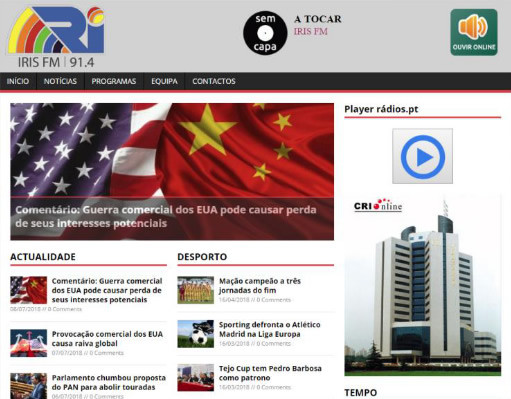Open the Início menu item
This screenshot has height=399, width=511.
click(x=18, y=81)
